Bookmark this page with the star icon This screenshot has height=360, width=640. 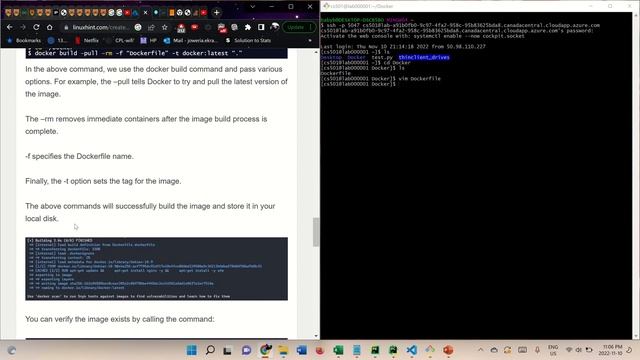(x=164, y=27)
